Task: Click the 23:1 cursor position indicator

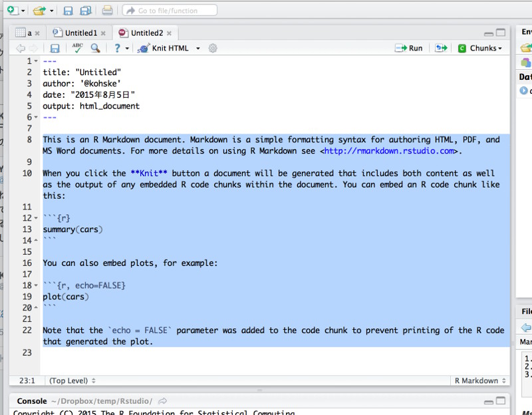Action: [27, 380]
